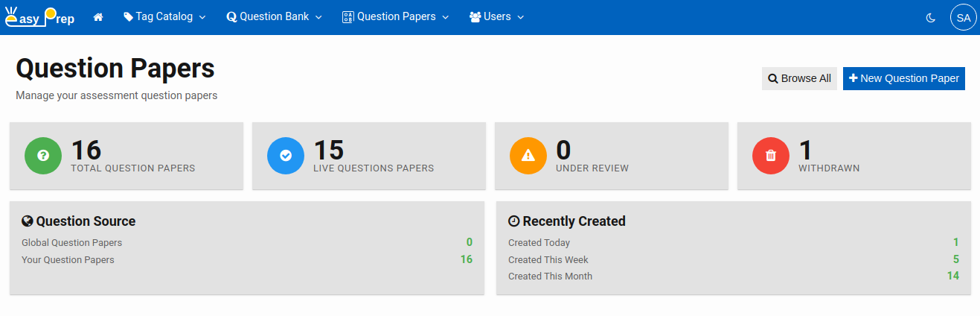
Task: Click the New Question Paper button
Action: coord(904,78)
